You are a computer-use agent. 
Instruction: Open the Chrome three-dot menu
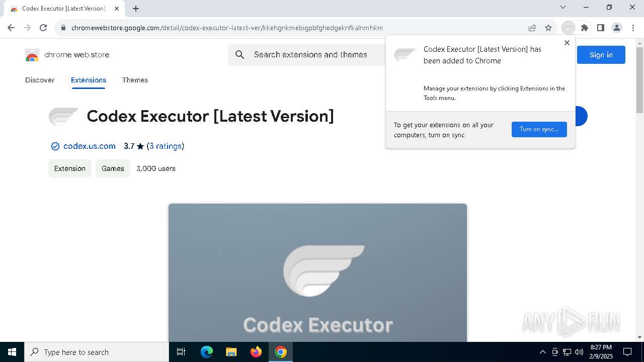tap(633, 28)
